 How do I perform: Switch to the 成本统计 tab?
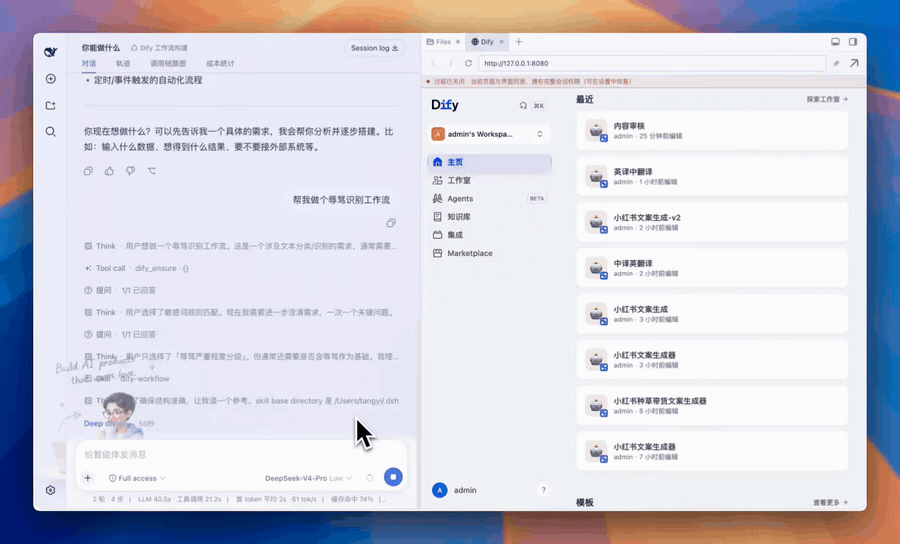point(220,64)
